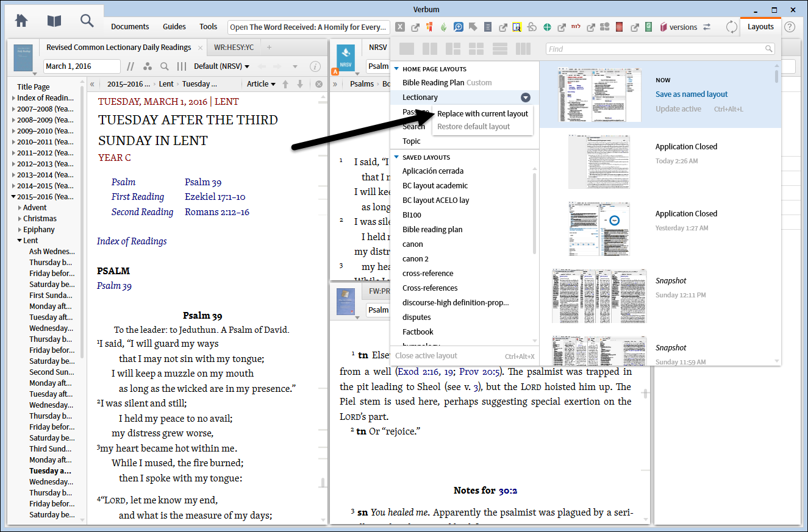Screen dimensions: 808x532
Task: Expand the Epiphany tree node
Action: (x=20, y=230)
